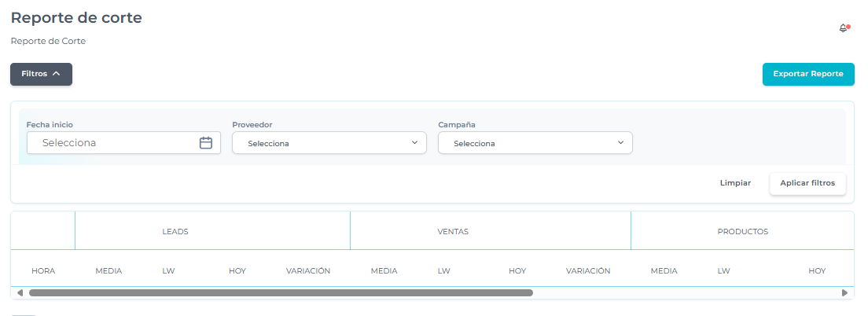Focus the Fecha inicio date field
The width and height of the screenshot is (868, 316).
(x=114, y=143)
